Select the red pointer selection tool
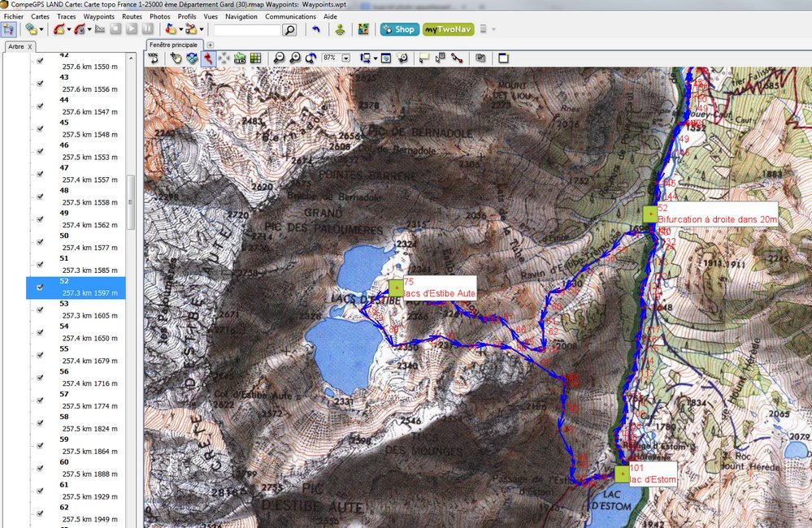The height and width of the screenshot is (528, 812). pos(208,58)
